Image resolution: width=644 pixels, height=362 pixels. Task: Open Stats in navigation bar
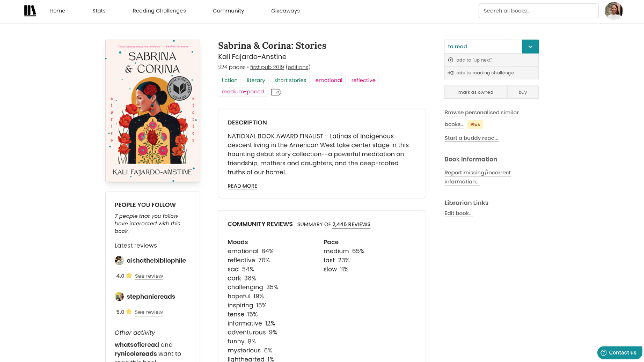tap(99, 11)
